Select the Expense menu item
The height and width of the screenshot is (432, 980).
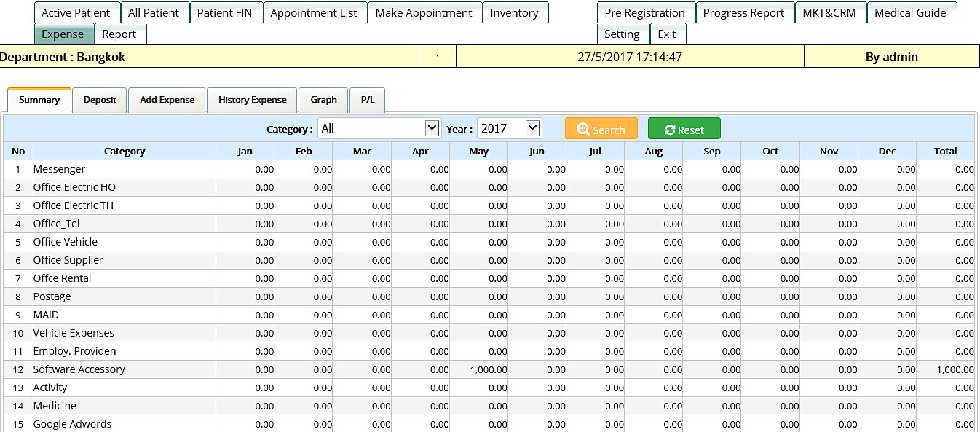pos(63,34)
